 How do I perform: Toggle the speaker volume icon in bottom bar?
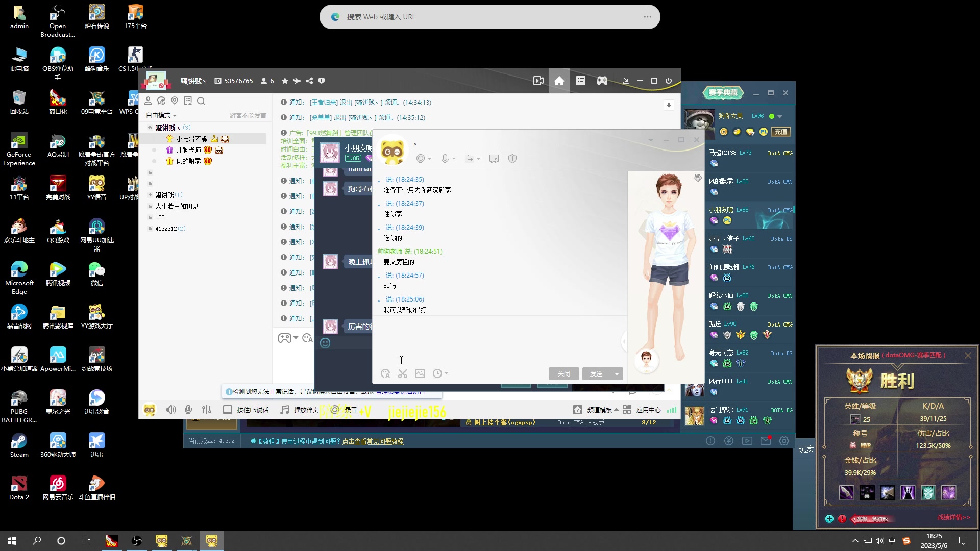coord(171,410)
